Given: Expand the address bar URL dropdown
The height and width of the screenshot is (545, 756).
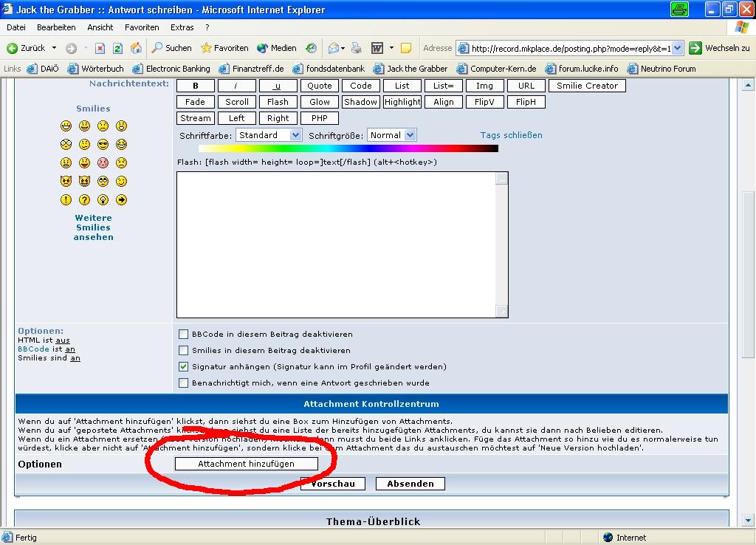Looking at the screenshot, I should click(x=677, y=48).
